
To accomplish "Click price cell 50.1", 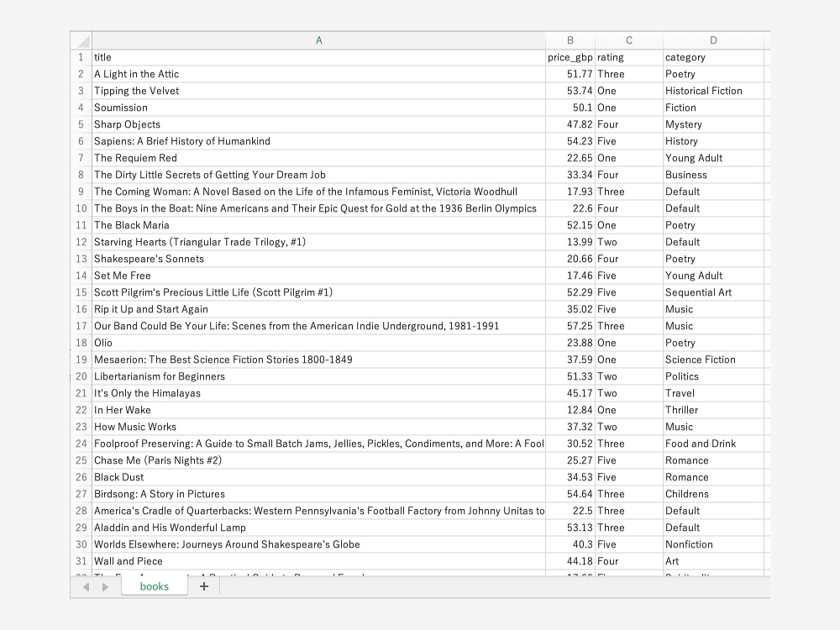I will point(570,108).
